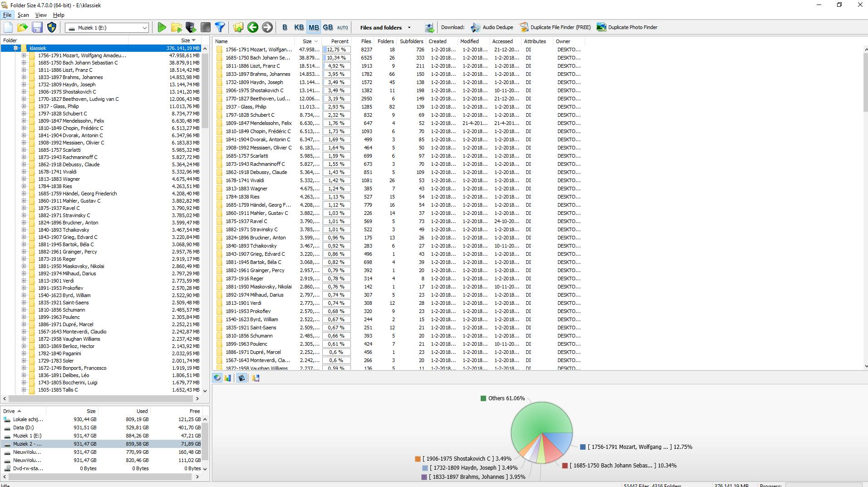Image resolution: width=868 pixels, height=487 pixels.
Task: Click the Others 61.06% green legend swatch
Action: point(483,398)
